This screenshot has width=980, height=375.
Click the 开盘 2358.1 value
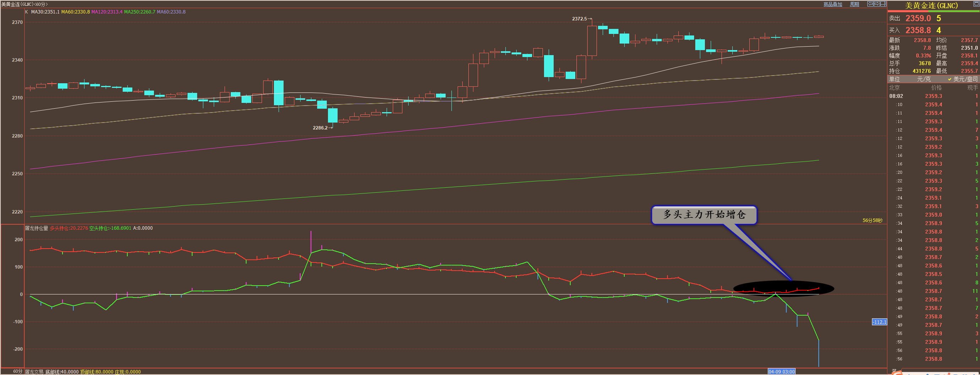pyautogui.click(x=970, y=55)
